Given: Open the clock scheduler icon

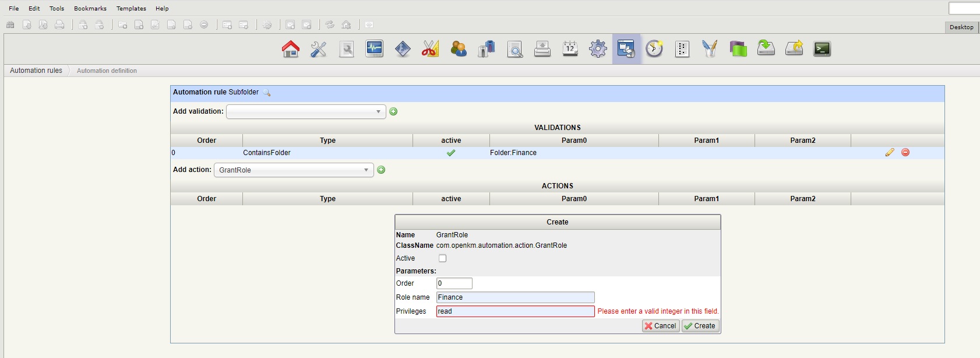Looking at the screenshot, I should pyautogui.click(x=654, y=49).
